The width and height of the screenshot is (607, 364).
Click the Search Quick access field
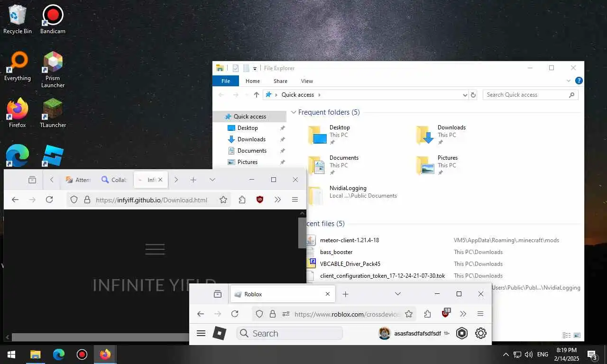pyautogui.click(x=530, y=95)
